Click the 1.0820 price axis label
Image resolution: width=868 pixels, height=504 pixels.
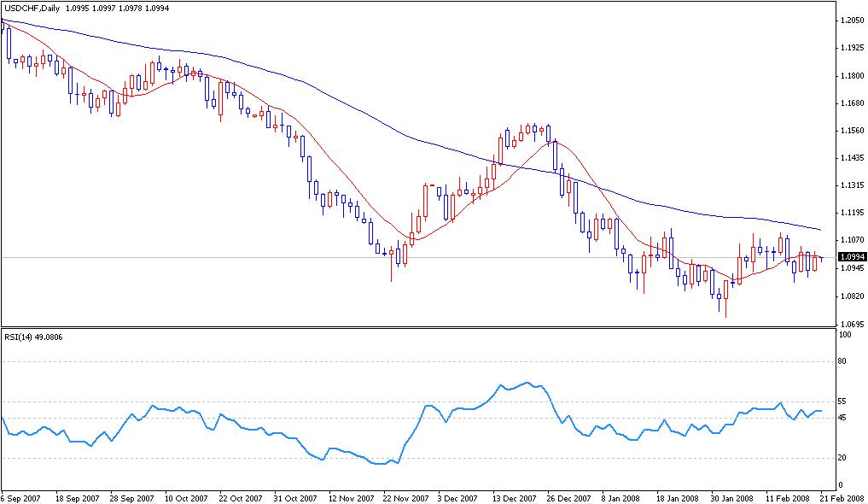click(x=852, y=296)
